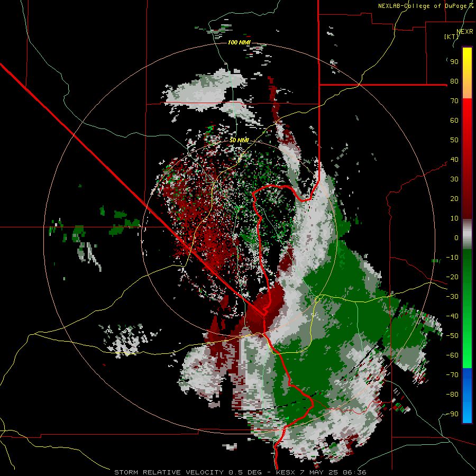Click the positive 60 scale label
Image resolution: width=476 pixels, height=476 pixels.
454,121
